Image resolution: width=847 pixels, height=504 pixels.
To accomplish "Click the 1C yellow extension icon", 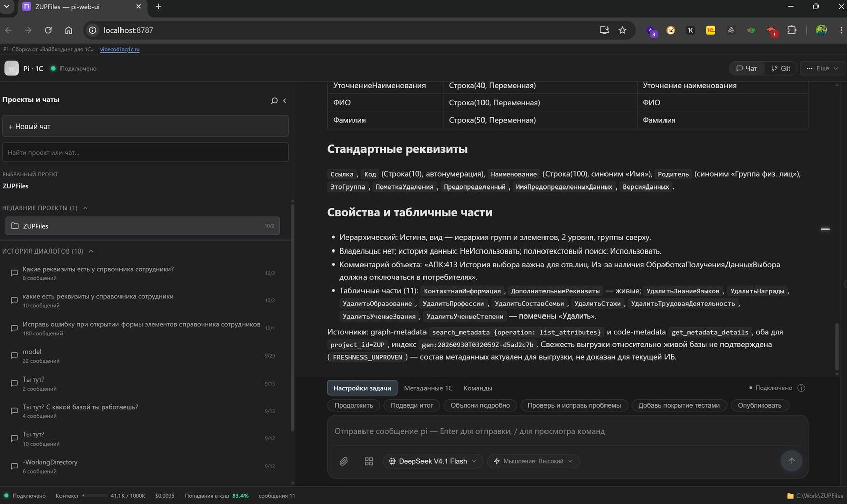I will click(710, 30).
